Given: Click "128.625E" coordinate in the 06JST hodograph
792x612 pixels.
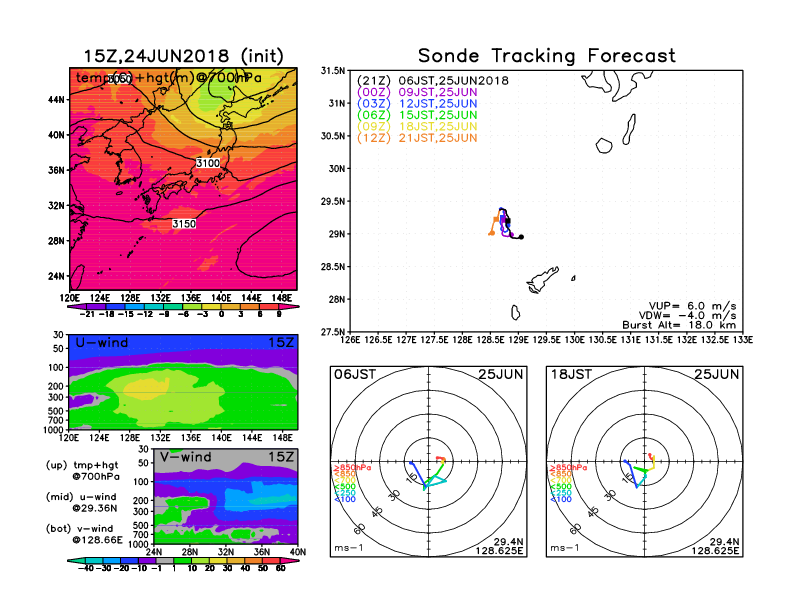Looking at the screenshot, I should pyautogui.click(x=499, y=550).
